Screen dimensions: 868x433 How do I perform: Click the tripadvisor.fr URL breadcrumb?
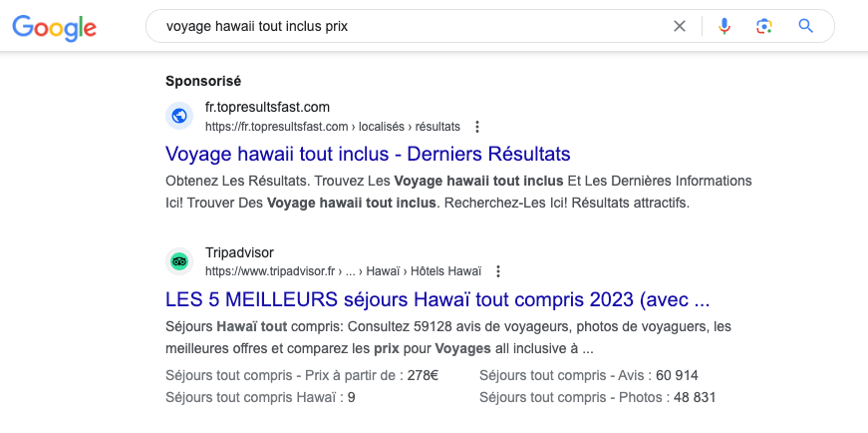tap(343, 271)
